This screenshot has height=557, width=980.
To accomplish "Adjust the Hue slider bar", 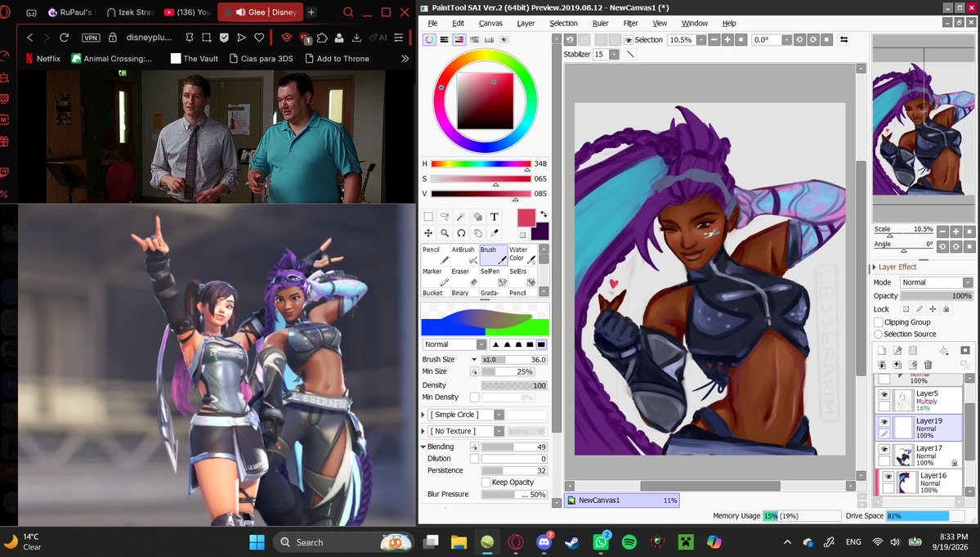I will [480, 164].
